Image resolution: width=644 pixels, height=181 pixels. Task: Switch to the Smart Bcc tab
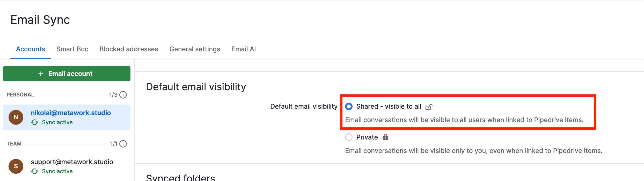click(72, 49)
